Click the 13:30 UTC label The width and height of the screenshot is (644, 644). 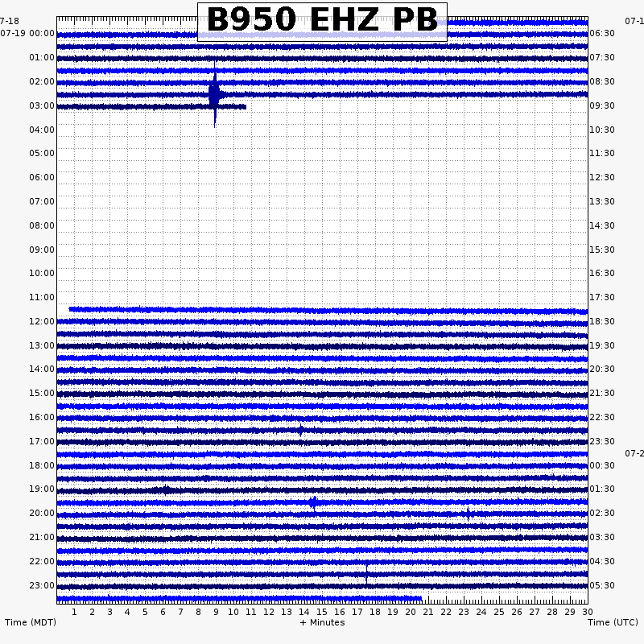[x=602, y=201]
